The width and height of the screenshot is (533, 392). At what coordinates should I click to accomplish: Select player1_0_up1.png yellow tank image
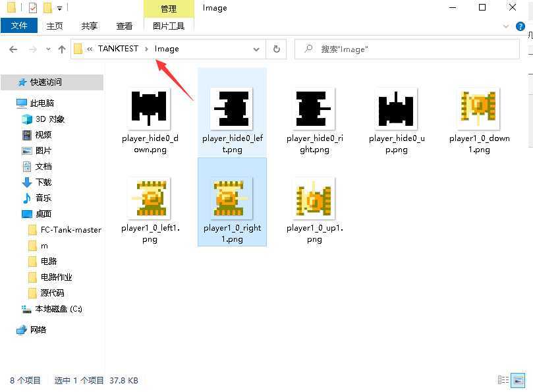tap(314, 198)
